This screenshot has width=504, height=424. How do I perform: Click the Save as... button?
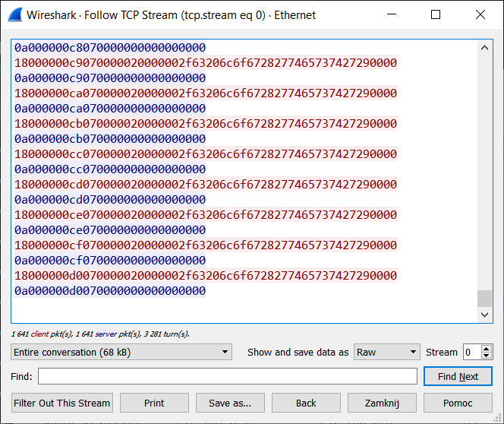[230, 403]
